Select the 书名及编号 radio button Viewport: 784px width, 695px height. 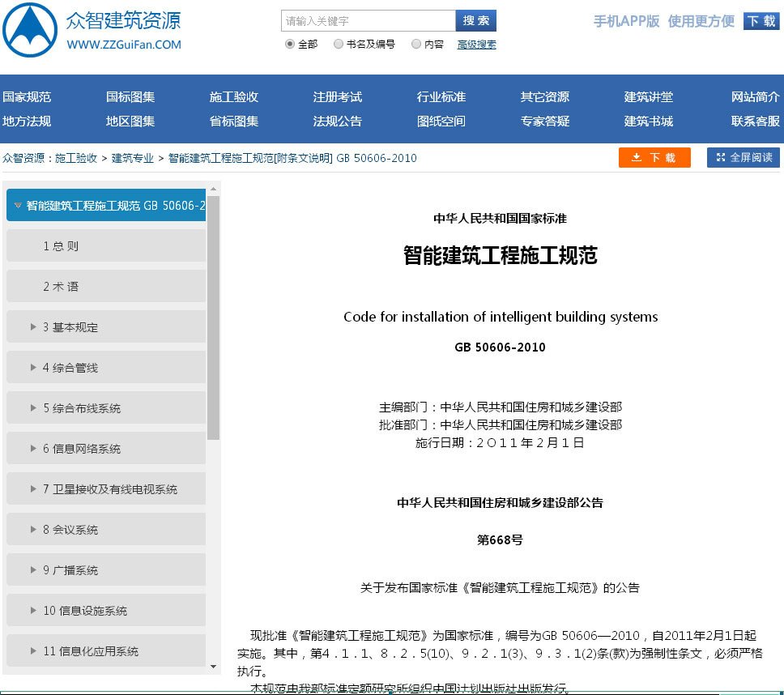point(338,45)
